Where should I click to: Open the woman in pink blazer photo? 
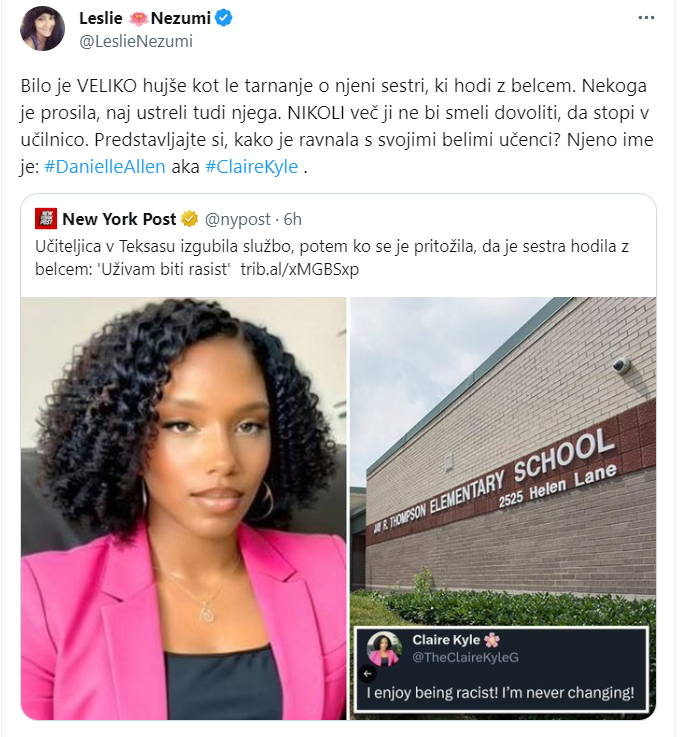[184, 508]
